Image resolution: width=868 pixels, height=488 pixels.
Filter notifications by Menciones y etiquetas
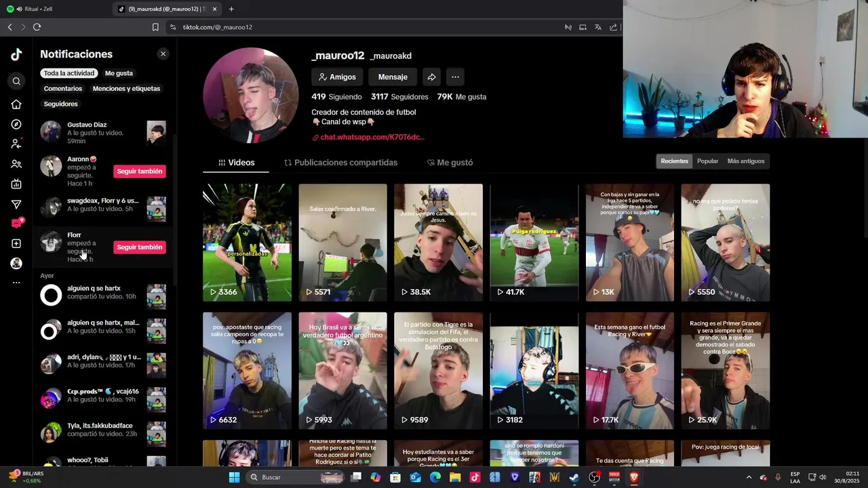[127, 89]
